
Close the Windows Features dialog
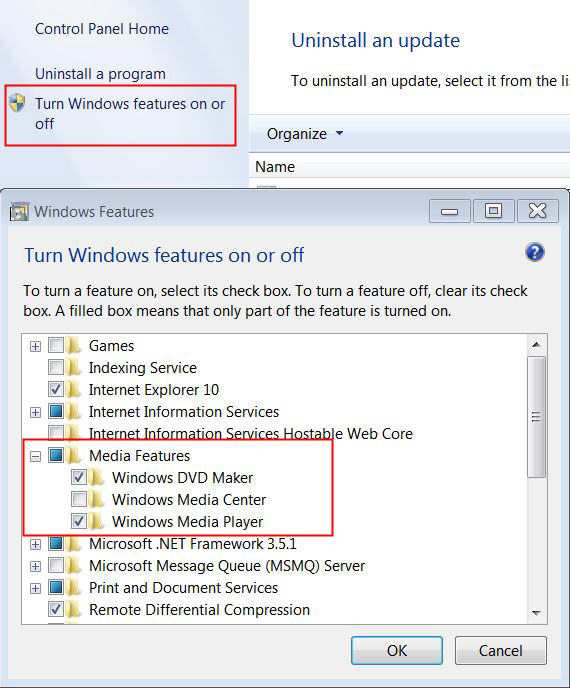click(x=538, y=211)
